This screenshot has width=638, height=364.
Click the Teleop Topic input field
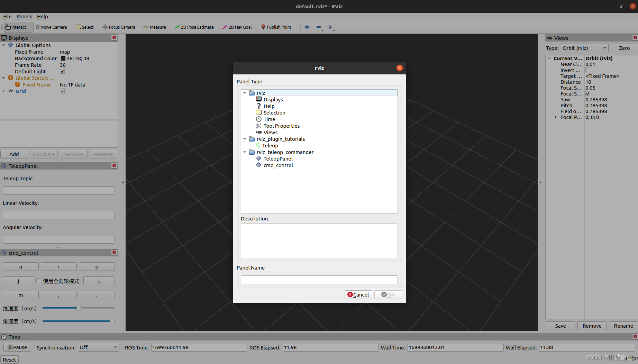point(59,190)
